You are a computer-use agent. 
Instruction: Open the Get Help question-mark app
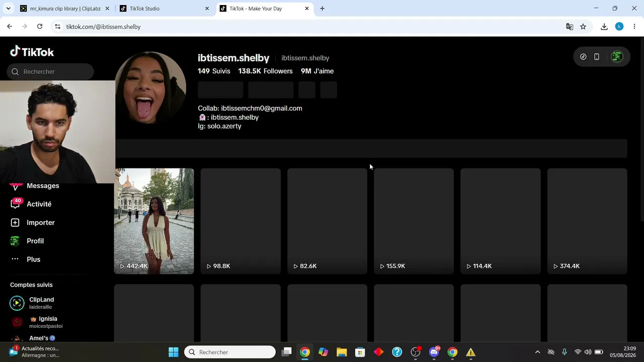pyautogui.click(x=397, y=352)
